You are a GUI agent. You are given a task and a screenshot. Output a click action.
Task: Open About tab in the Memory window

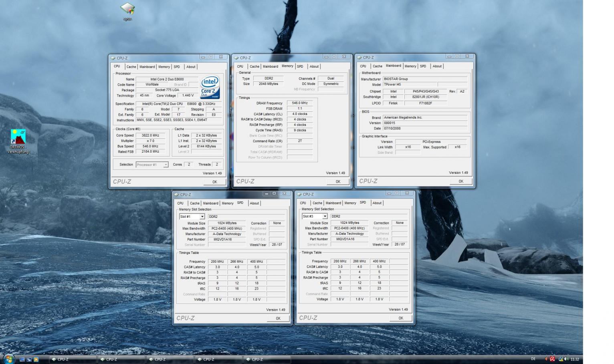(x=314, y=66)
